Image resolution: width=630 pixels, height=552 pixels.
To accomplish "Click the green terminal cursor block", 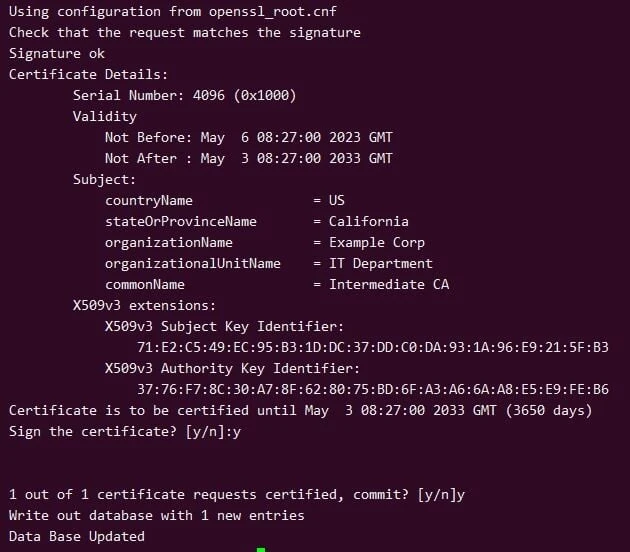I will (x=261, y=549).
